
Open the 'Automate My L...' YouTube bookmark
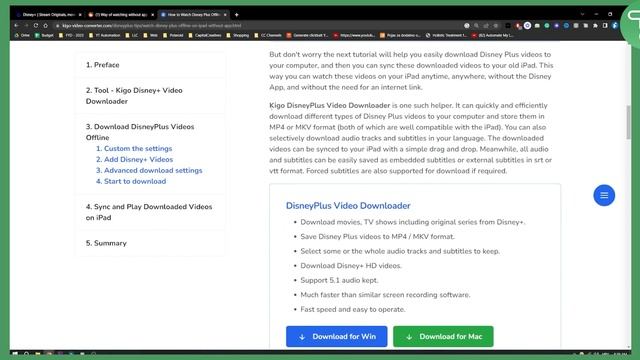point(492,36)
